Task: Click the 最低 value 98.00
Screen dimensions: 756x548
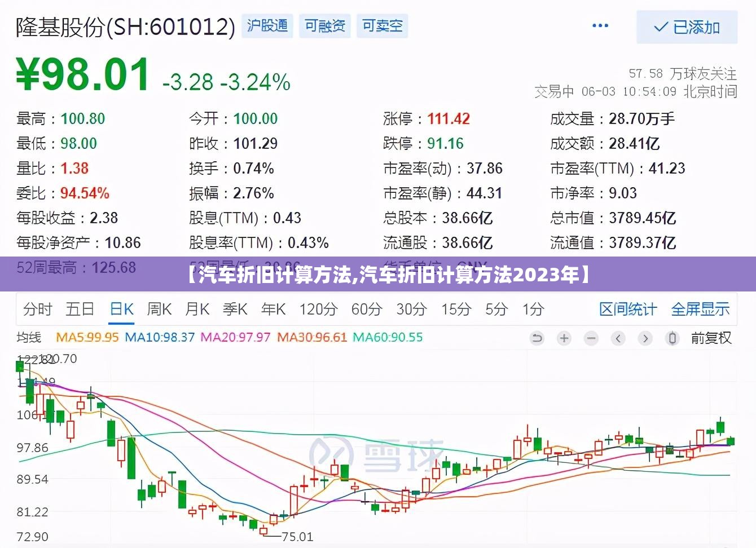Action: [79, 143]
